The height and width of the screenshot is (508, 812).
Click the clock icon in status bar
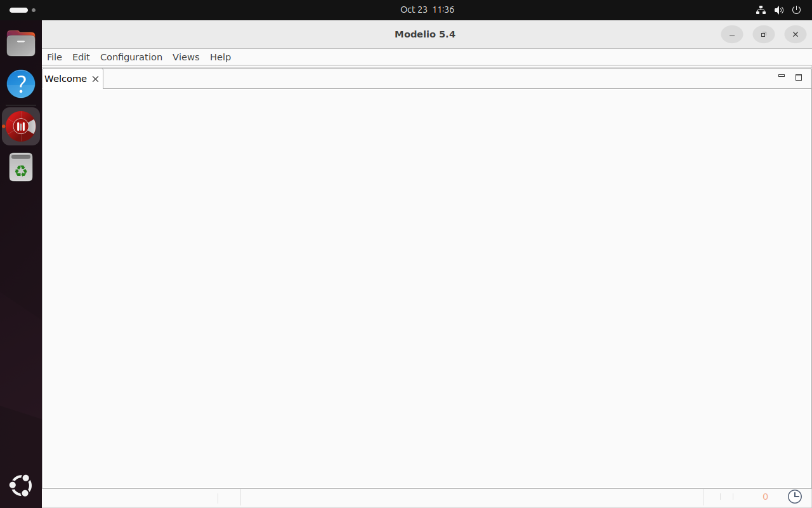pos(795,497)
